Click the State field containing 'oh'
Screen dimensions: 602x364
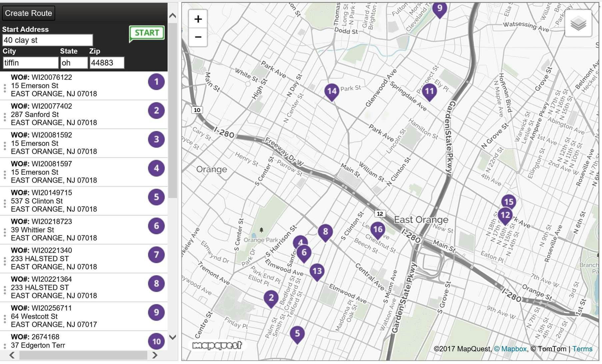coord(74,62)
